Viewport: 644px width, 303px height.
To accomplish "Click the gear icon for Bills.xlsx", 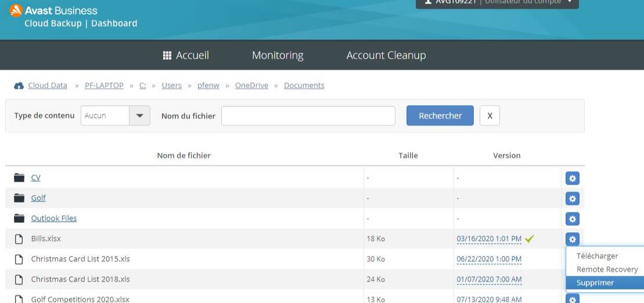I will coord(572,239).
